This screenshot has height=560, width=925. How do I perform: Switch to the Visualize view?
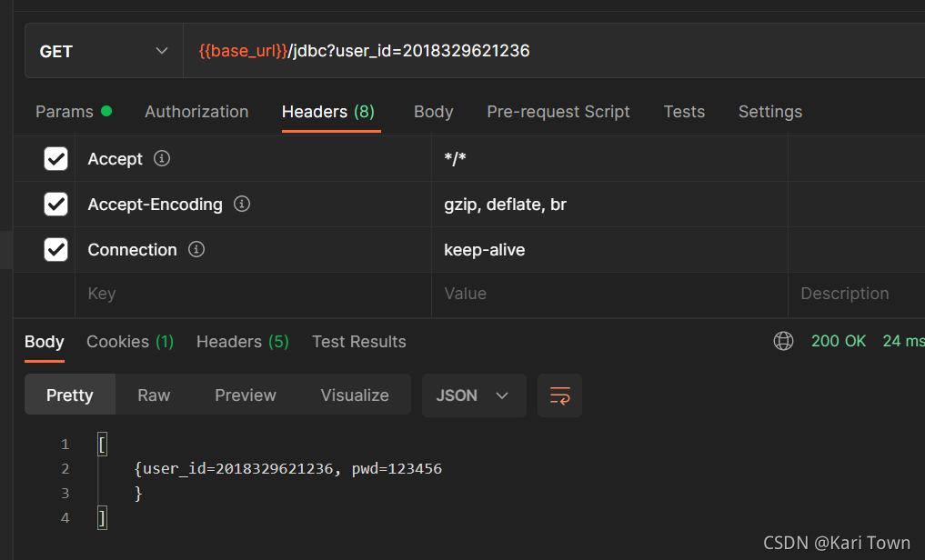click(x=355, y=395)
